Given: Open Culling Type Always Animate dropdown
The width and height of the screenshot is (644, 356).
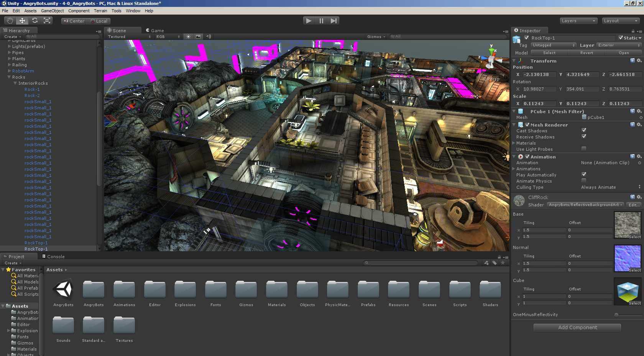Looking at the screenshot, I should coord(611,187).
